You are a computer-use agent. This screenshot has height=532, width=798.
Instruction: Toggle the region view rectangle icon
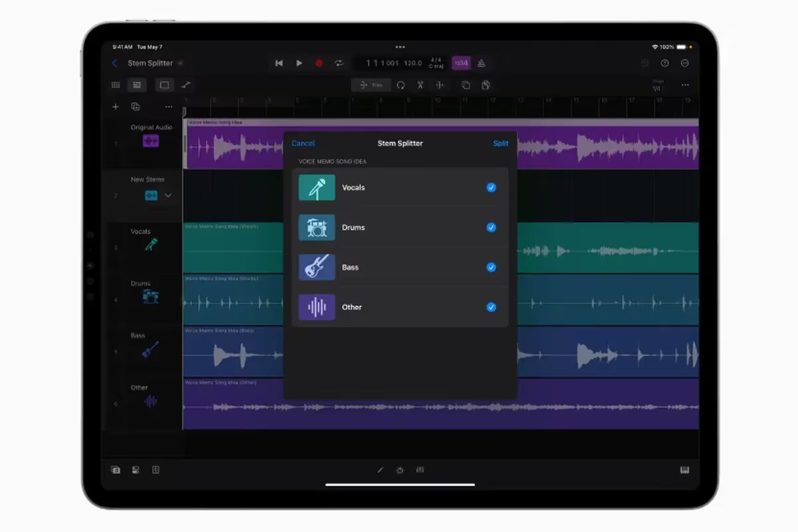pos(164,85)
